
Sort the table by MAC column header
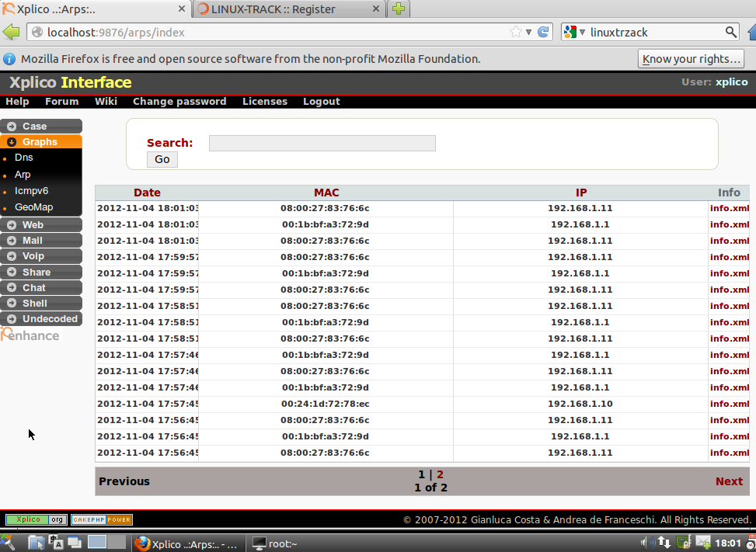pyautogui.click(x=326, y=193)
